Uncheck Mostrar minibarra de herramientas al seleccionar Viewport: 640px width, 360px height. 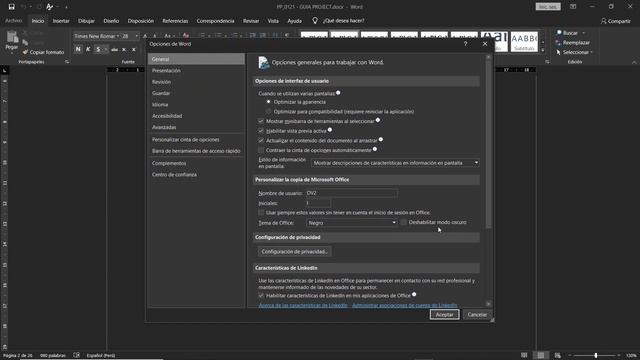261,121
